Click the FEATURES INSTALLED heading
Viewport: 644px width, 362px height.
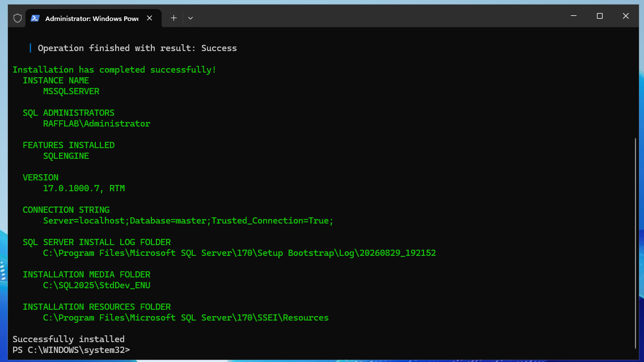point(69,145)
